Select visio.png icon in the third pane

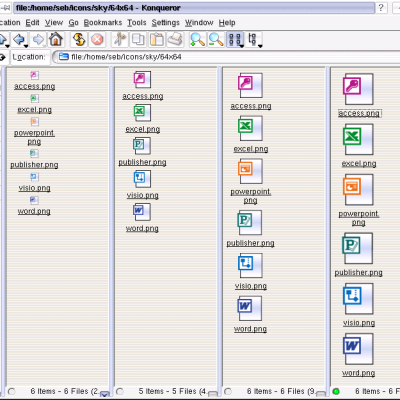[x=250, y=266]
